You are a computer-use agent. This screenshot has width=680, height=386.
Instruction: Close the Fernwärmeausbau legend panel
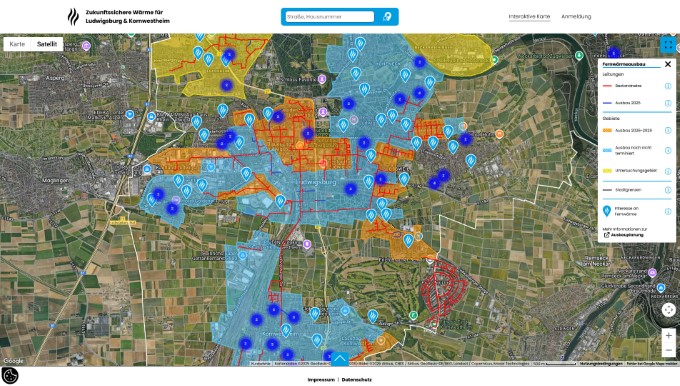point(668,64)
